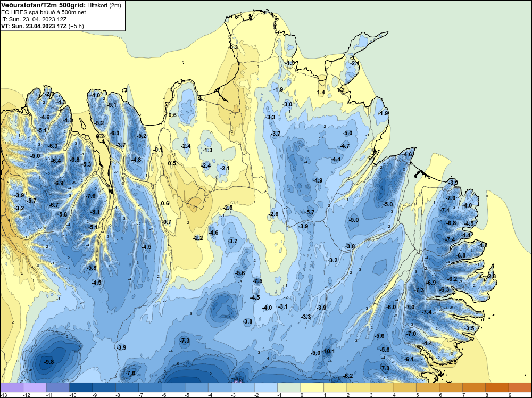The height and width of the screenshot is (398, 532).
Task: Click the 'Hitakort (2m)' text in the header
Action: click(104, 5)
